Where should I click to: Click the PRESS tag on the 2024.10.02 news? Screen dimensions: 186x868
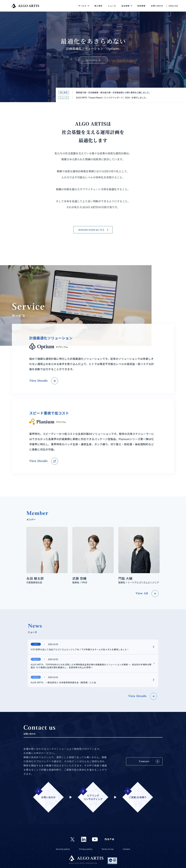click(x=36, y=659)
